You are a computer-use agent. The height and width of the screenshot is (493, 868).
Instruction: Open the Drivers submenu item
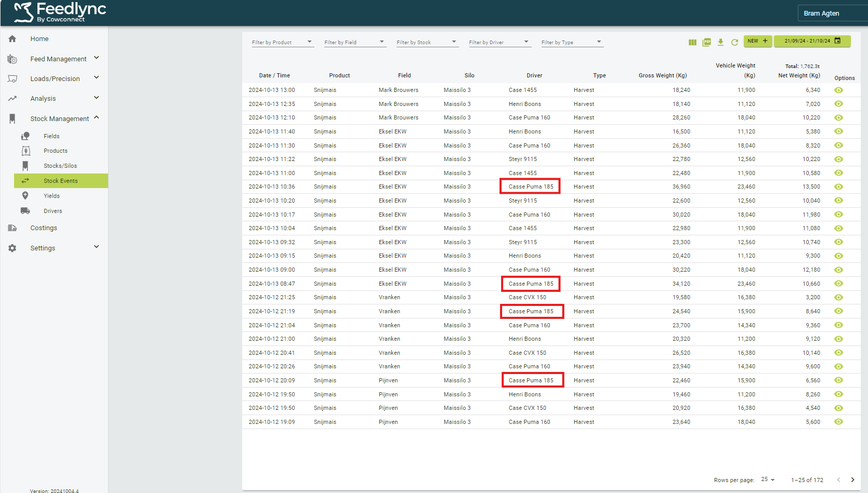coord(53,211)
